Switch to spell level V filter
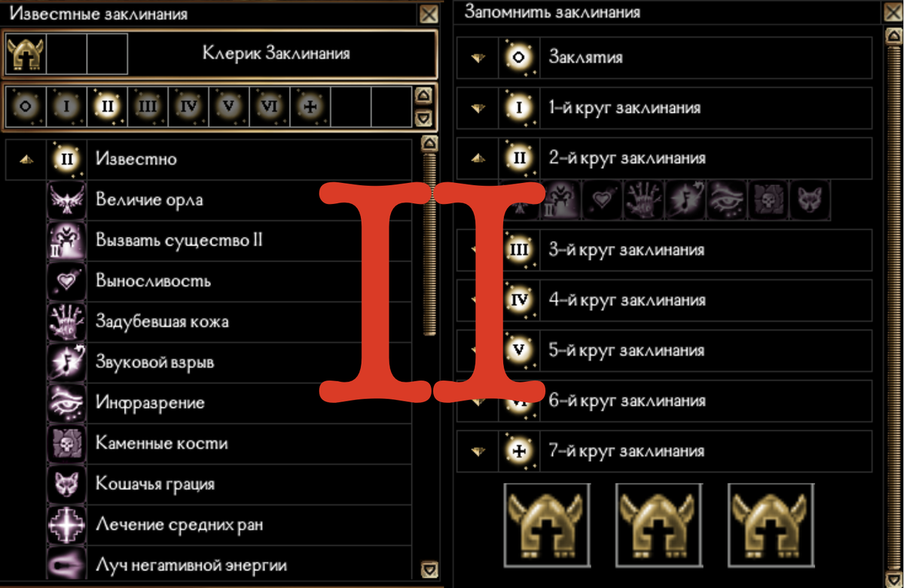The width and height of the screenshot is (904, 588). coord(229,106)
